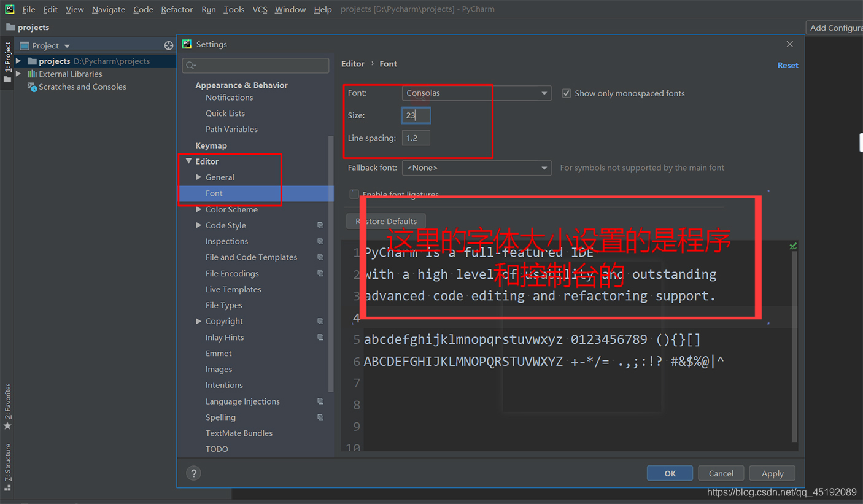Expand the projects folder in tree
The height and width of the screenshot is (504, 863).
point(18,61)
